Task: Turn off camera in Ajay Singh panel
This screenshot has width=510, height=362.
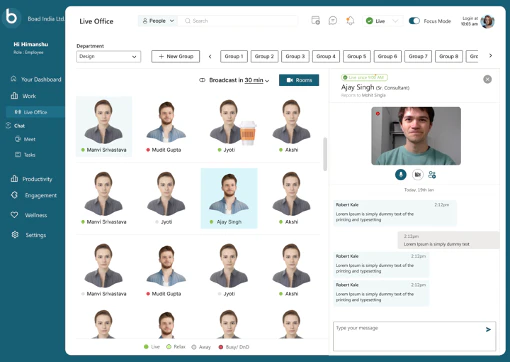Action: tap(417, 174)
